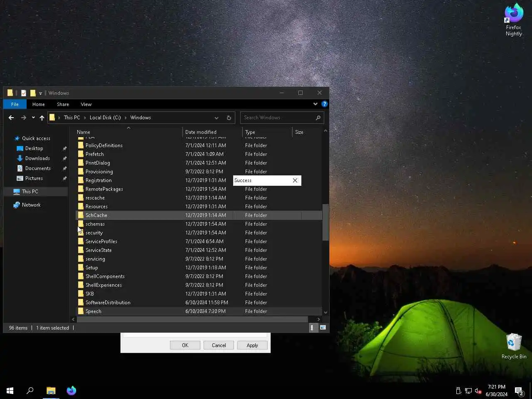Sort by the Type column header
Image resolution: width=532 pixels, height=399 pixels.
click(268, 132)
